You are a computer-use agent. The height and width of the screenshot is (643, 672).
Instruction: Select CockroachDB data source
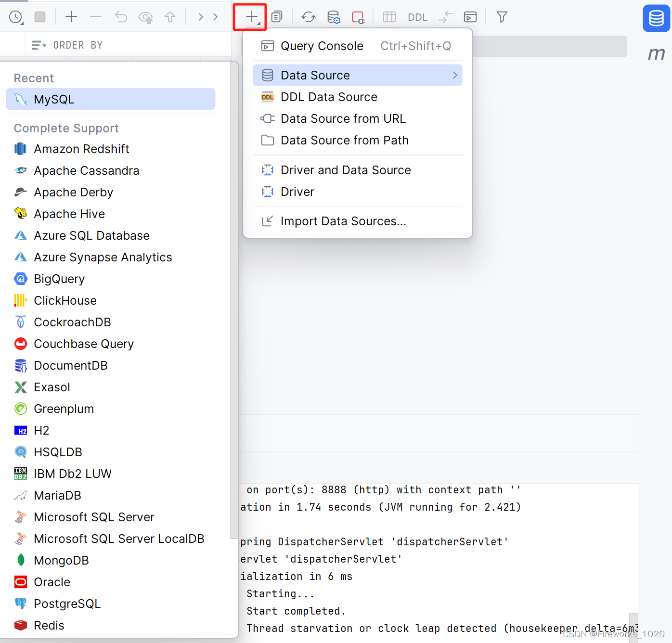click(x=111, y=322)
